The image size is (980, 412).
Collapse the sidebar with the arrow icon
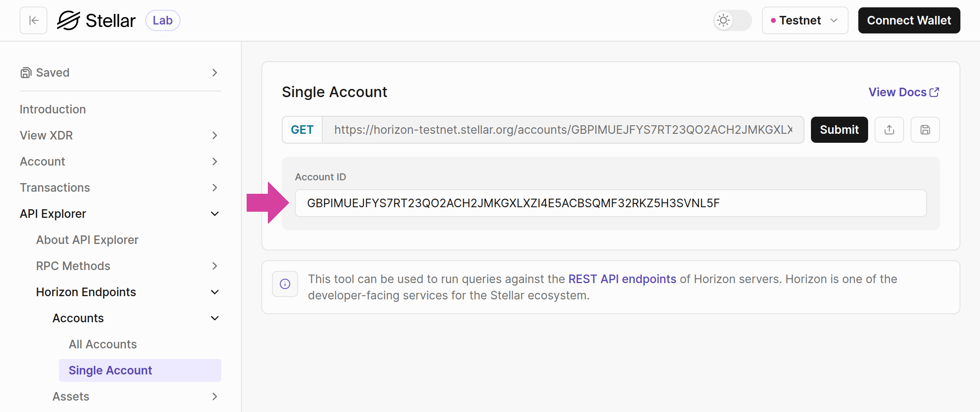pos(33,20)
